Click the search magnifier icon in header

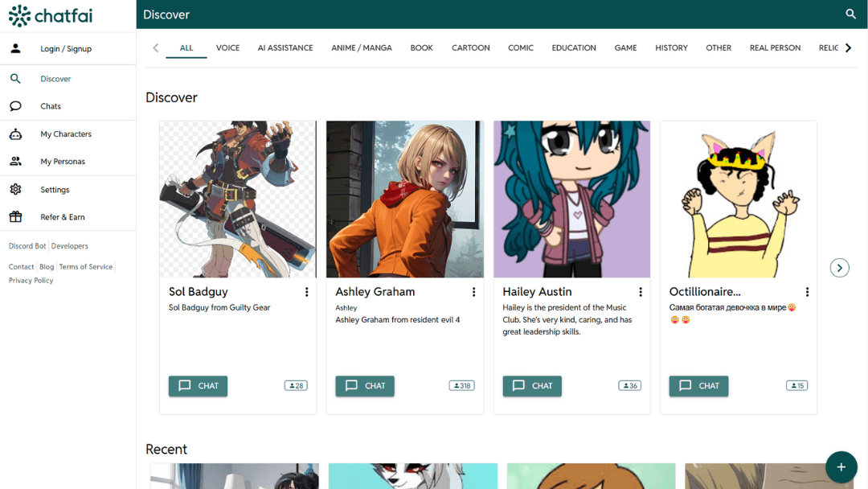tap(850, 14)
